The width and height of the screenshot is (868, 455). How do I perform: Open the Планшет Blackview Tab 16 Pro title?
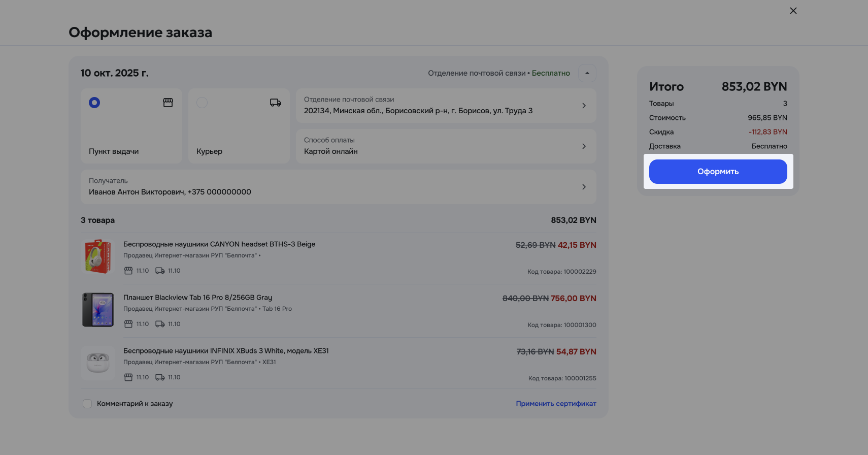[197, 298]
